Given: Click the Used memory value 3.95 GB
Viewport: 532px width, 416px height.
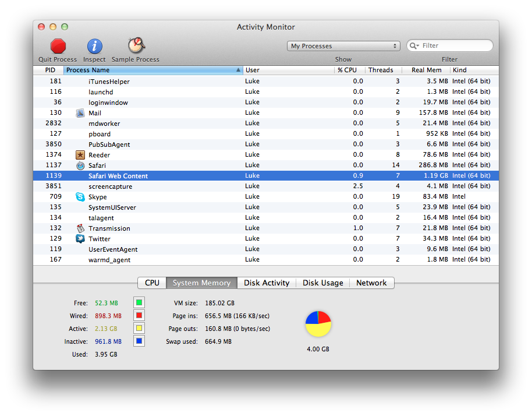Looking at the screenshot, I should click(x=106, y=355).
